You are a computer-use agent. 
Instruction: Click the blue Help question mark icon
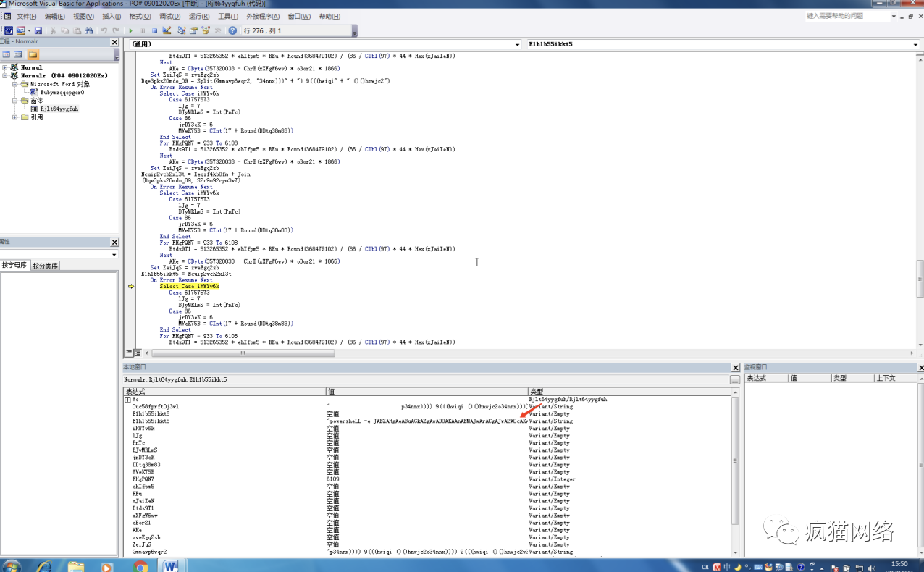coord(232,30)
